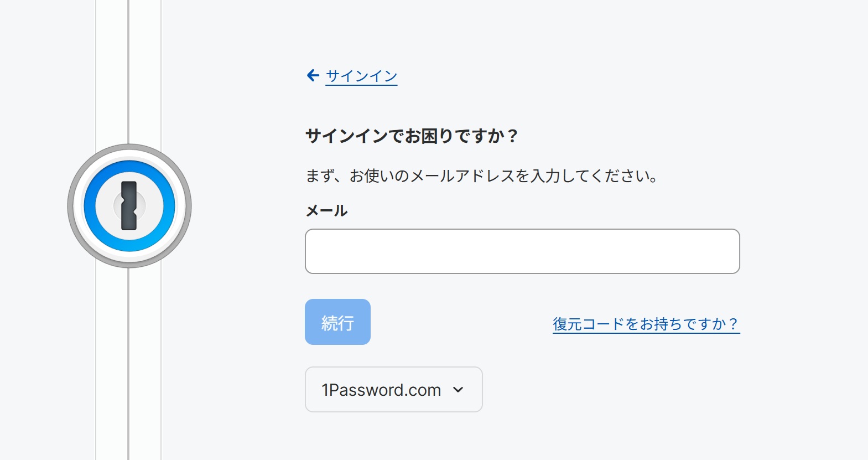This screenshot has height=460, width=868.
Task: Click the white strip right of the lower rail line
Action: (145, 365)
